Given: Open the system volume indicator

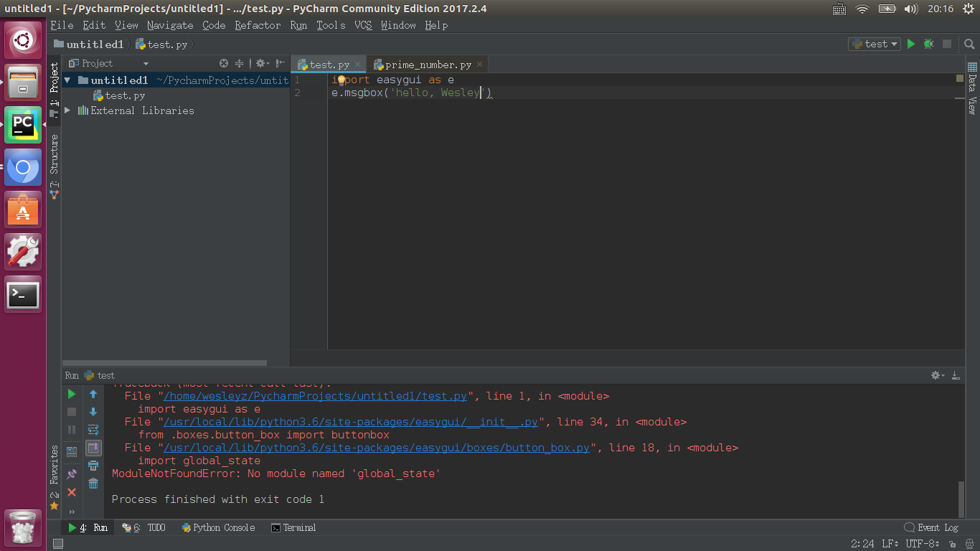Looking at the screenshot, I should [910, 9].
